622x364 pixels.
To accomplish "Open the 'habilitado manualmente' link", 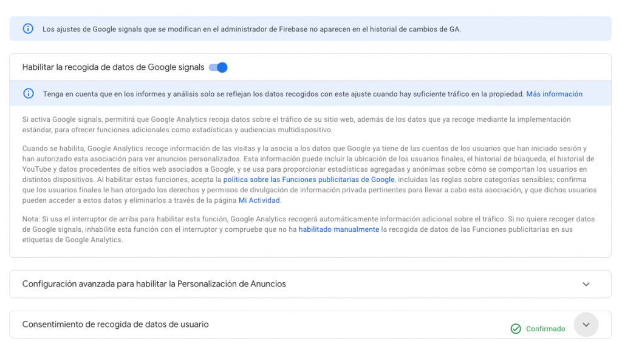I will [x=339, y=229].
